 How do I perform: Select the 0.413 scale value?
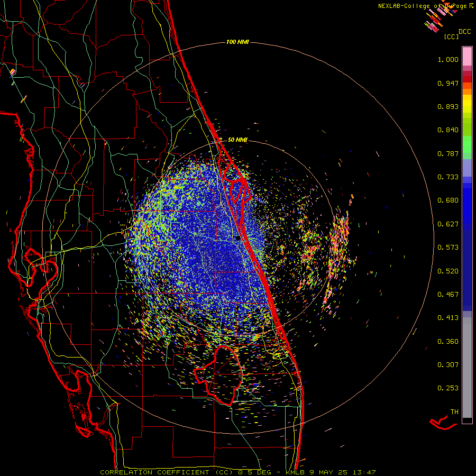tap(448, 318)
